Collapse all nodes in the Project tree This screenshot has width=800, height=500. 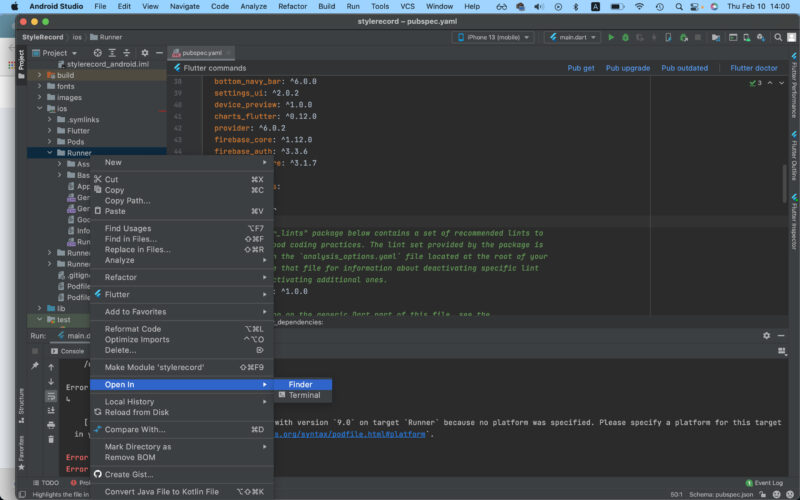(x=127, y=53)
